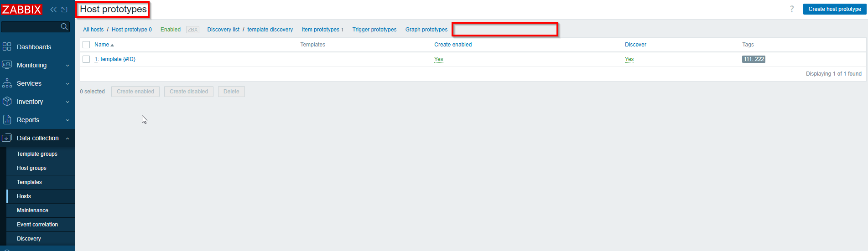Click the Host prototypes page title
The height and width of the screenshot is (251, 868).
tap(113, 9)
